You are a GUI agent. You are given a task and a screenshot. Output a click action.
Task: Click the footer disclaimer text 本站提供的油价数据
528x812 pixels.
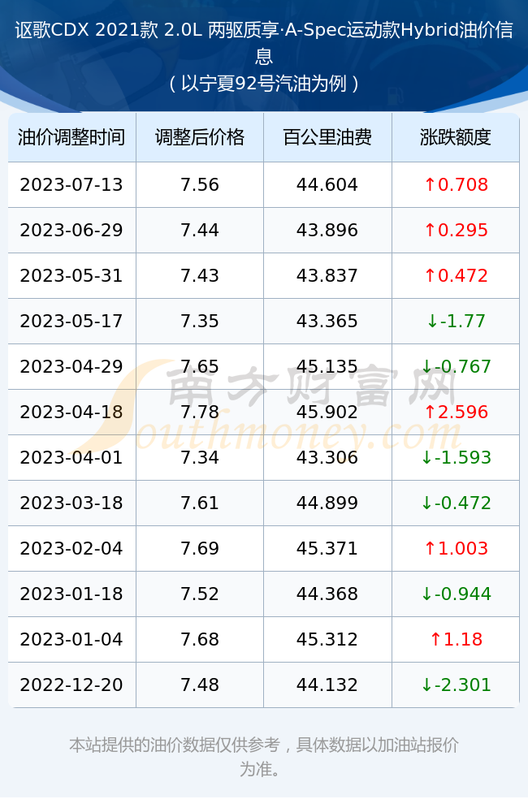(141, 745)
